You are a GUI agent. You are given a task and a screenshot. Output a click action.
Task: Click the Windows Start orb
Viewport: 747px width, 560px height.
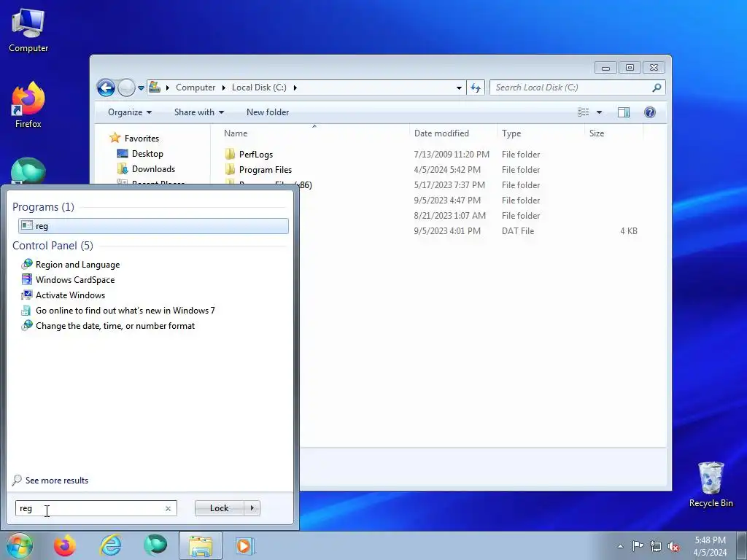point(19,545)
